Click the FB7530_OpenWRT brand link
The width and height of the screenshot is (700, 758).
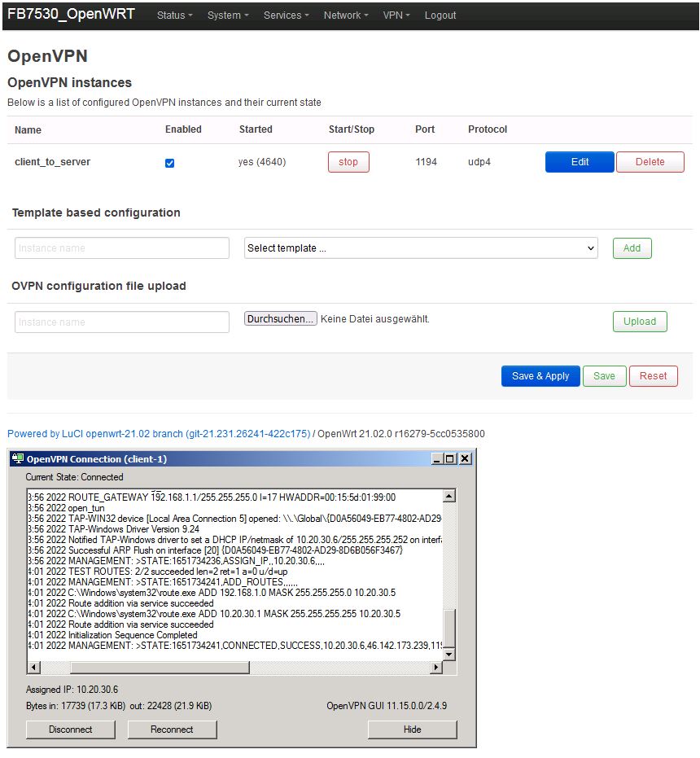[x=71, y=14]
